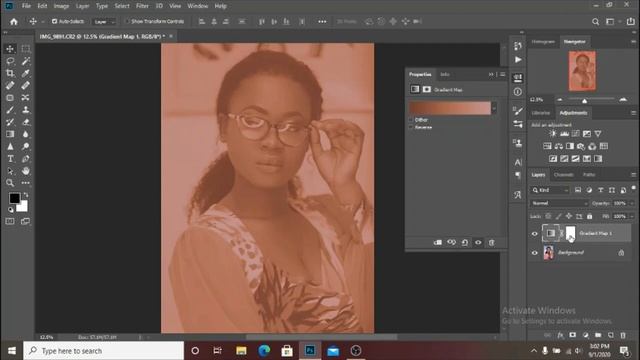Screen dimensions: 640x360
Task: Toggle layer visibility in Properties panel
Action: [x=478, y=242]
